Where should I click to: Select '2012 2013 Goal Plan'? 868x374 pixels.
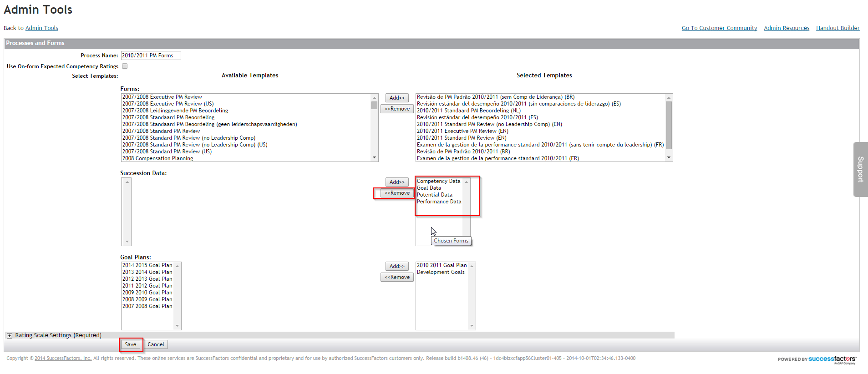148,279
